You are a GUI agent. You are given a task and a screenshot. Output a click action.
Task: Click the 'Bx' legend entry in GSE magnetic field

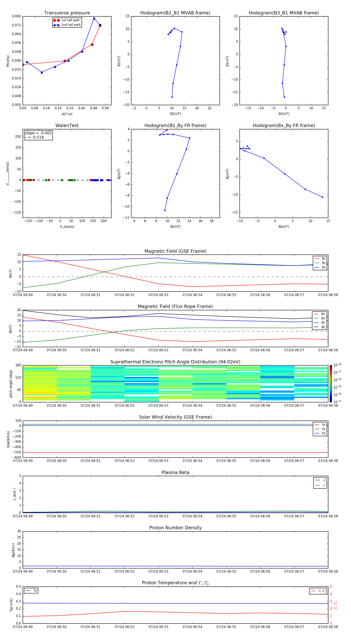point(320,259)
